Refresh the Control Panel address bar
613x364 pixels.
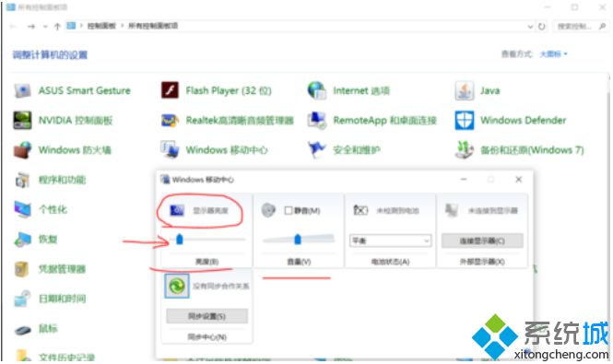(541, 27)
